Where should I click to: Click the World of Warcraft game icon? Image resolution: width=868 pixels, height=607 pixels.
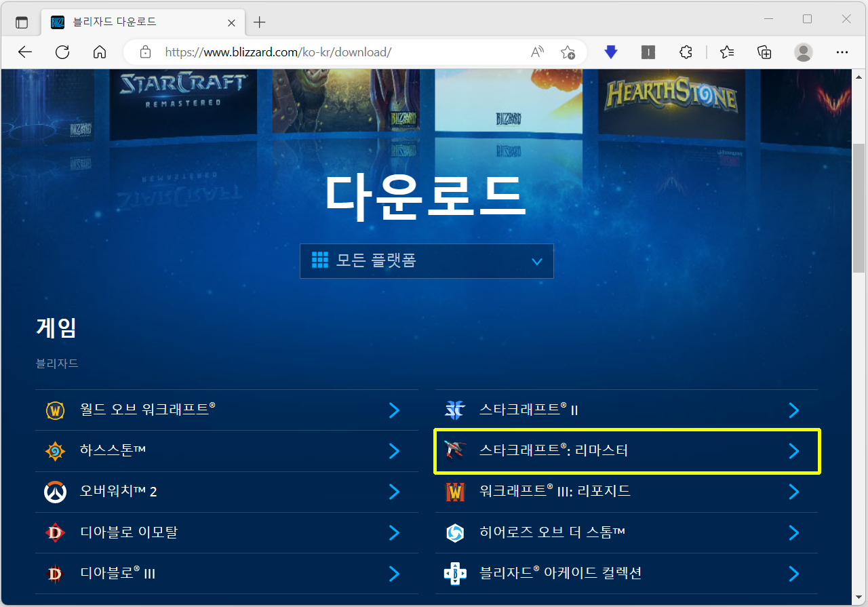pos(55,410)
